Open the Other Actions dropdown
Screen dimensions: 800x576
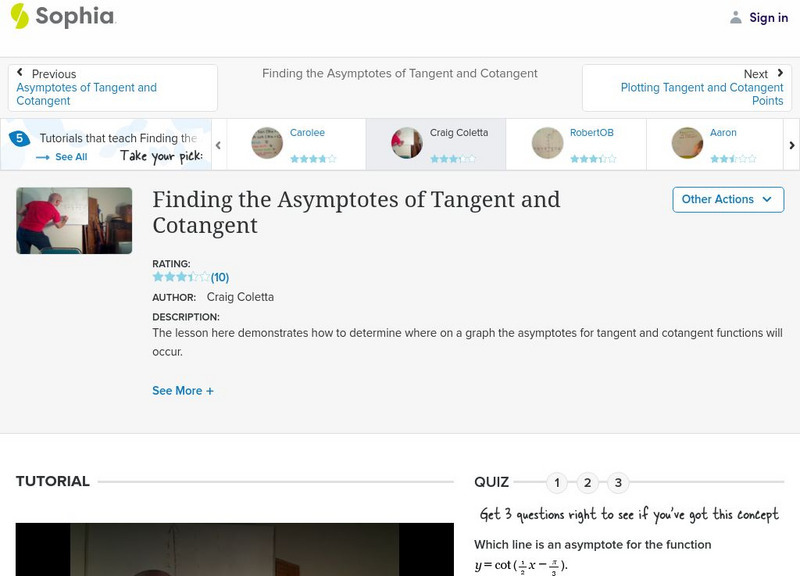pos(726,199)
